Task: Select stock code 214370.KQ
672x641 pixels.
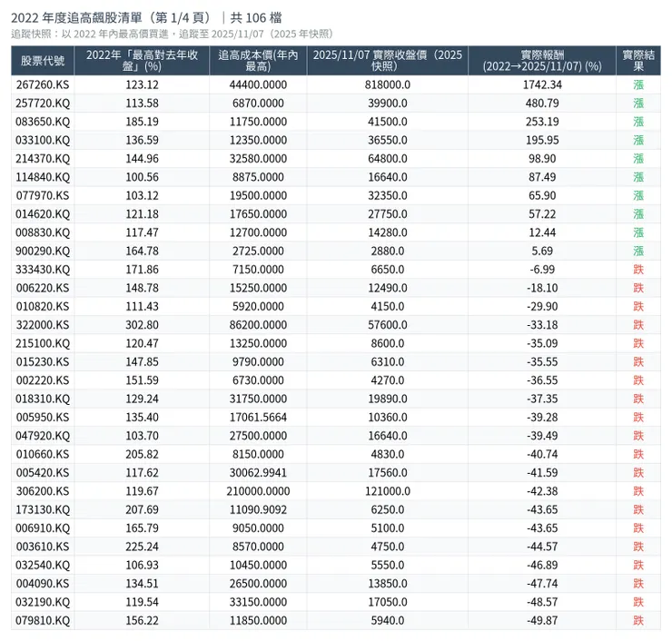Action: tap(43, 159)
